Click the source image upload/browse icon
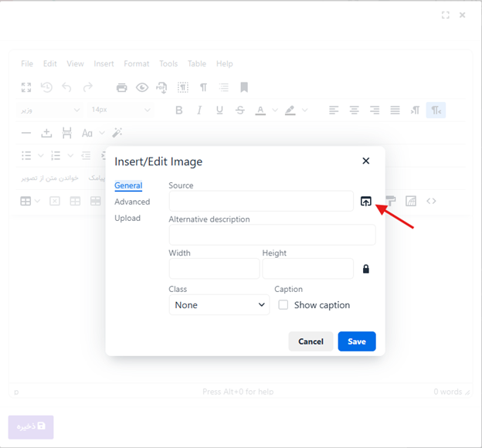Image resolution: width=482 pixels, height=448 pixels. pos(365,202)
